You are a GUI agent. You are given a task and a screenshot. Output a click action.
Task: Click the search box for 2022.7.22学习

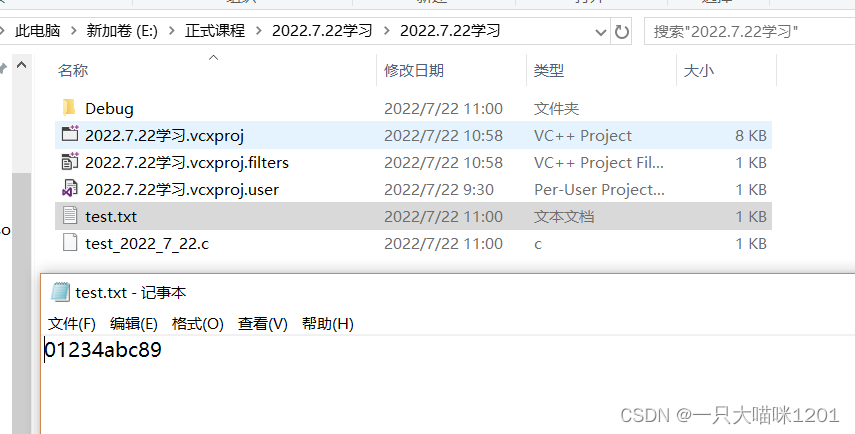pos(750,32)
